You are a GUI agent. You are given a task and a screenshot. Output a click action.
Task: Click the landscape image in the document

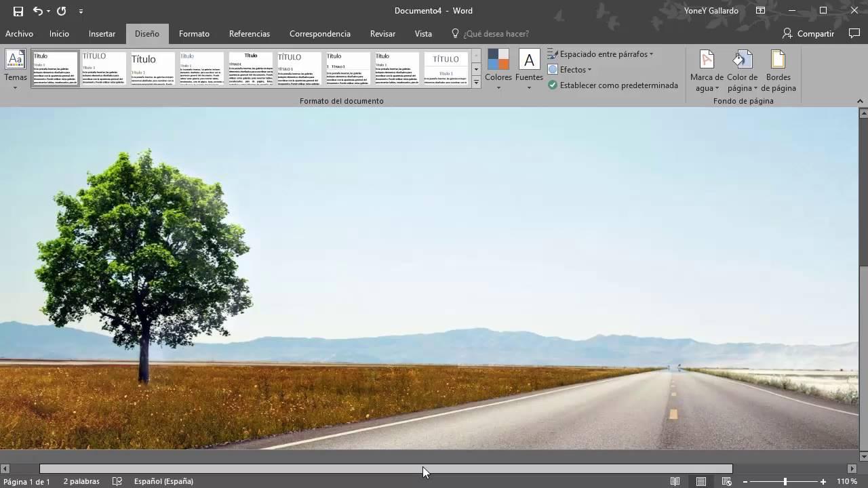click(x=429, y=278)
